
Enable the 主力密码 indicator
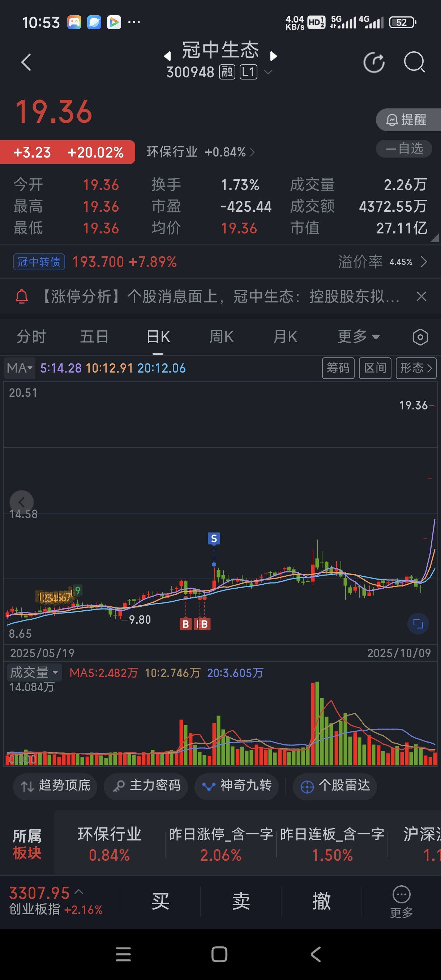[146, 786]
